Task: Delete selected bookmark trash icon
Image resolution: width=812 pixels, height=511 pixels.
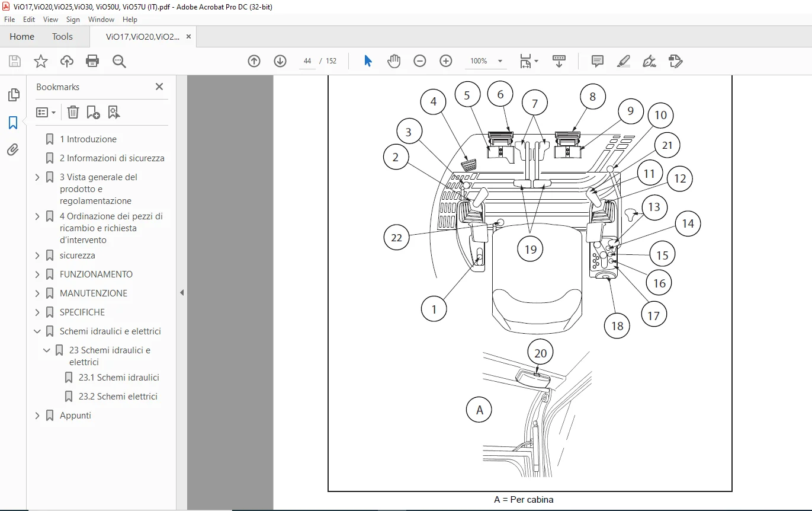Action: tap(73, 112)
